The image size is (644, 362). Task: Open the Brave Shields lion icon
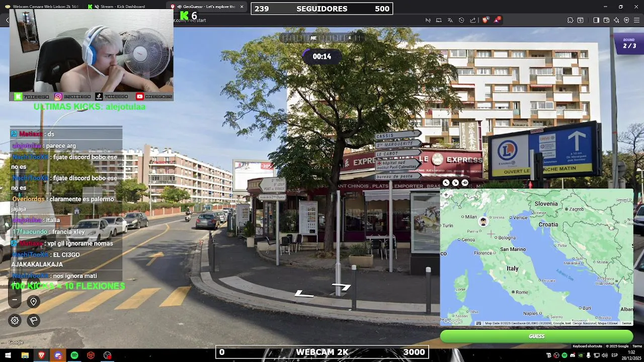485,20
